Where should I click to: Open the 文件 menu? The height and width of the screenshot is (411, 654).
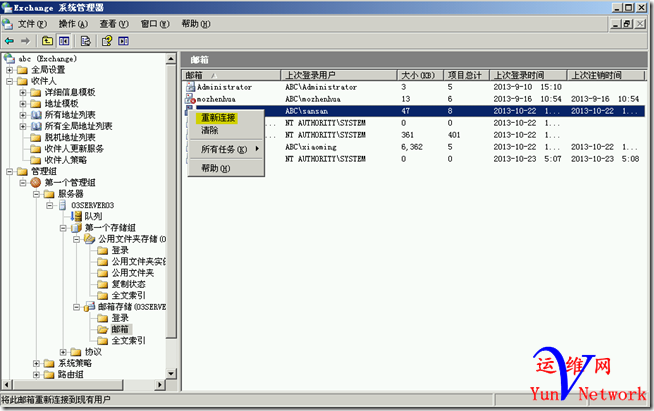pyautogui.click(x=32, y=24)
